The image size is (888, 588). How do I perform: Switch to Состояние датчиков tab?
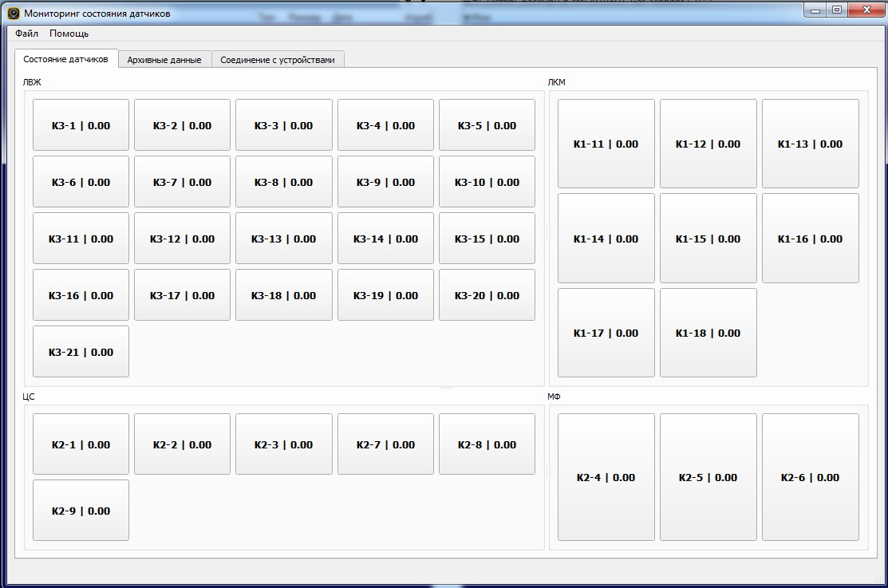click(65, 59)
